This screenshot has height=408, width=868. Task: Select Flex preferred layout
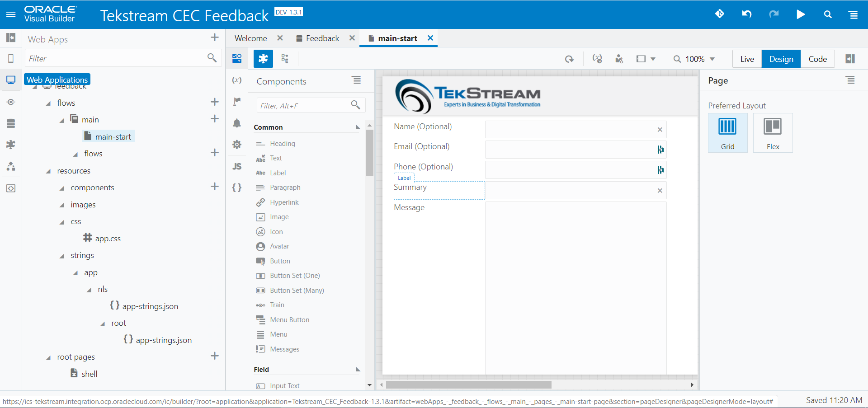773,133
